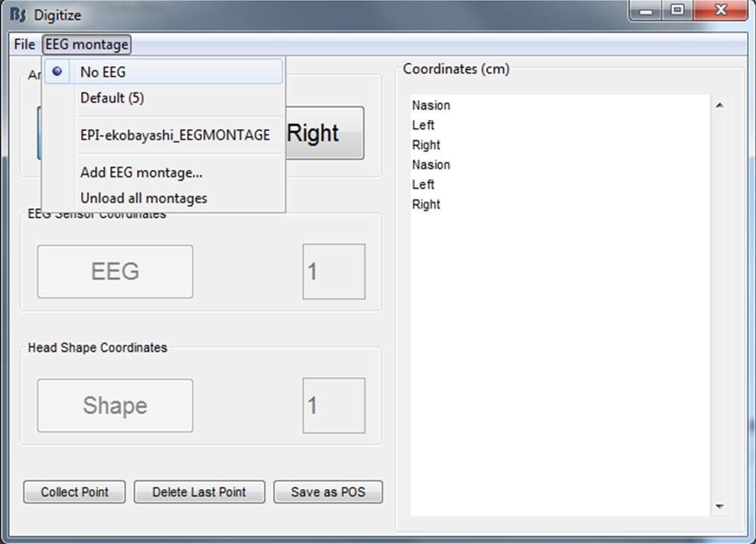Select the No EEG montage option
Image resolution: width=756 pixels, height=544 pixels.
(103, 72)
